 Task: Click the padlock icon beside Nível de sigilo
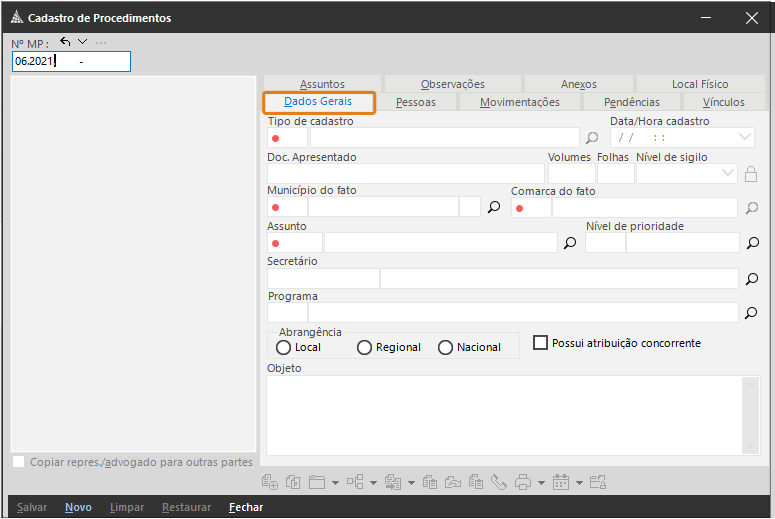(751, 174)
